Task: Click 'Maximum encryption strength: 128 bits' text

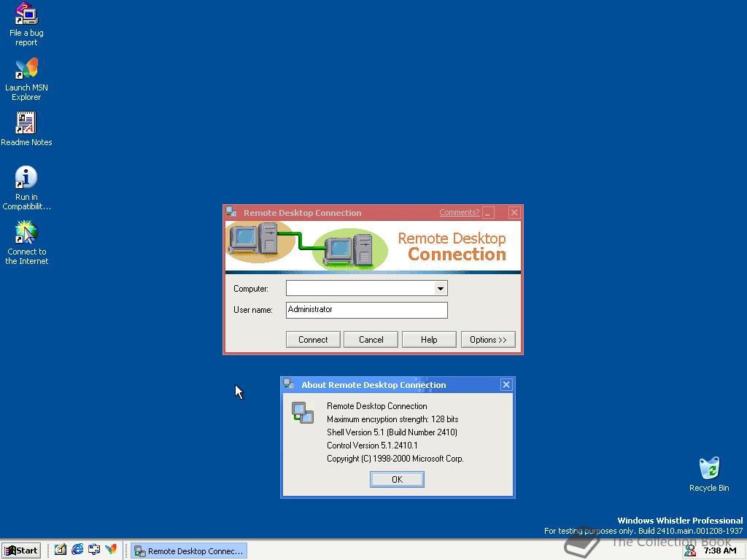Action: pos(392,419)
